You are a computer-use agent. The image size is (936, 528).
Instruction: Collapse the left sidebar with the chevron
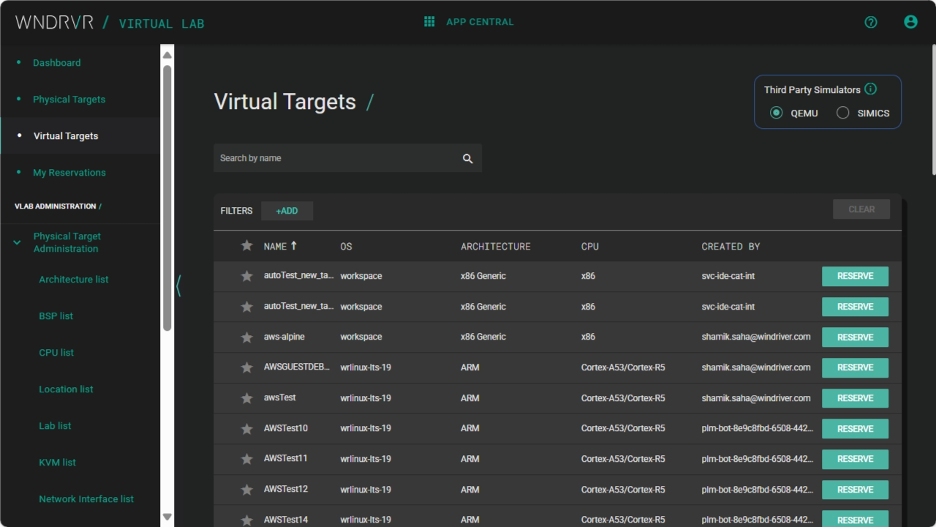pyautogui.click(x=179, y=286)
